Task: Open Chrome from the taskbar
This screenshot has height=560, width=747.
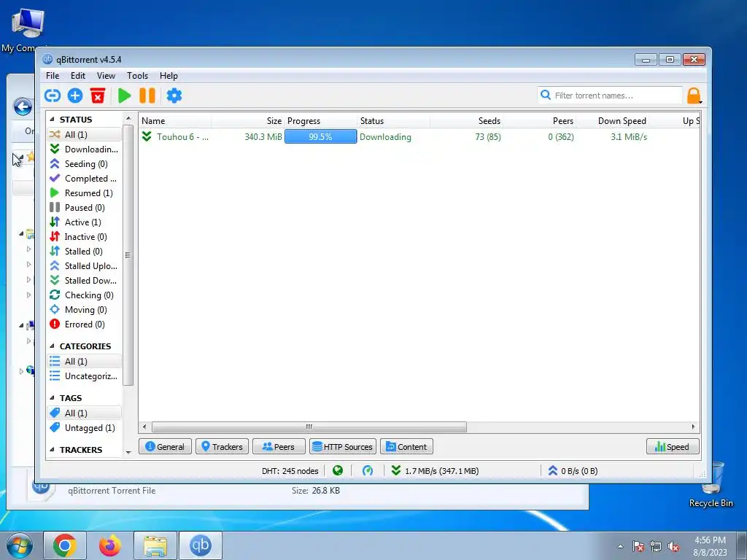Action: pos(65,545)
